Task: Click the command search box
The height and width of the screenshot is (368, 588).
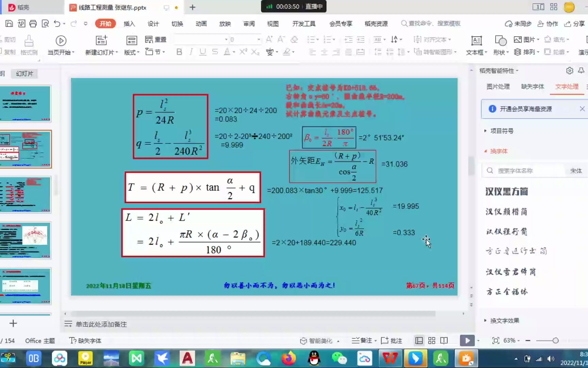Action: (x=431, y=24)
